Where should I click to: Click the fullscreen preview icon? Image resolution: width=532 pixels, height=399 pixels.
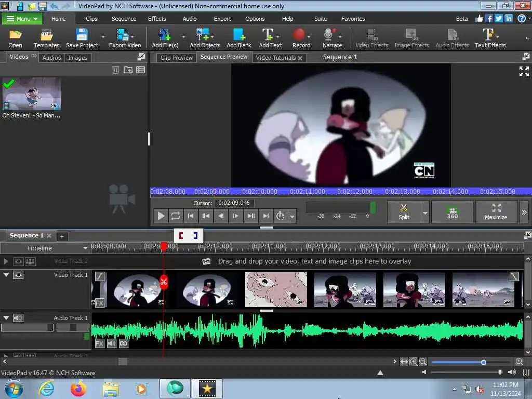tap(524, 71)
